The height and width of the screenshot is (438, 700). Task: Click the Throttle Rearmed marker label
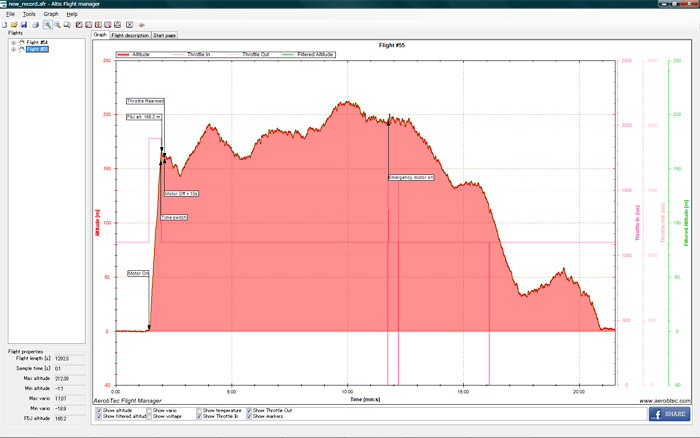coord(145,101)
